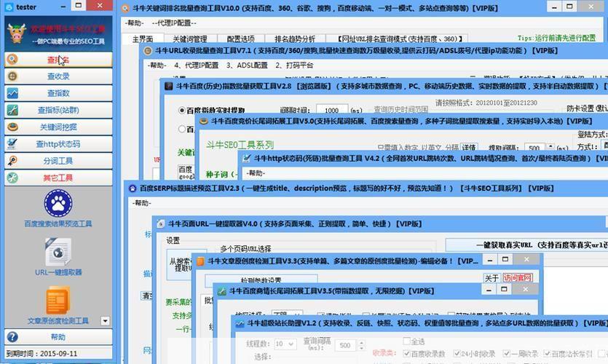Open the 线程数 dropdown showing 10
This screenshot has width=608, height=364.
coord(285,344)
